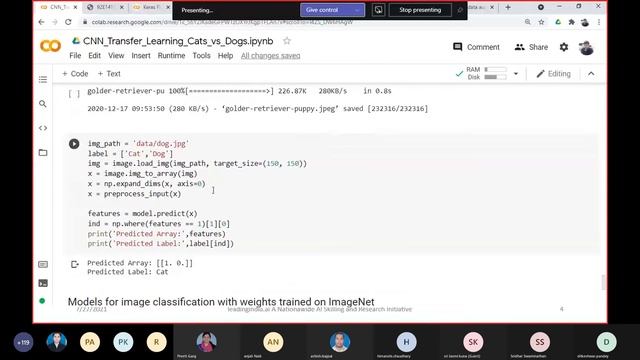Open the File menu
The width and height of the screenshot is (640, 360).
click(x=75, y=56)
